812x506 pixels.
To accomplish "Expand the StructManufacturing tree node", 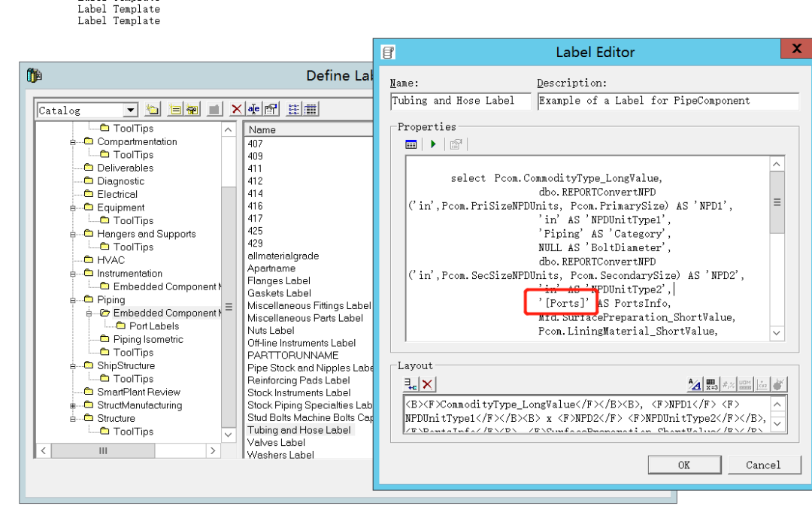I will 73,405.
